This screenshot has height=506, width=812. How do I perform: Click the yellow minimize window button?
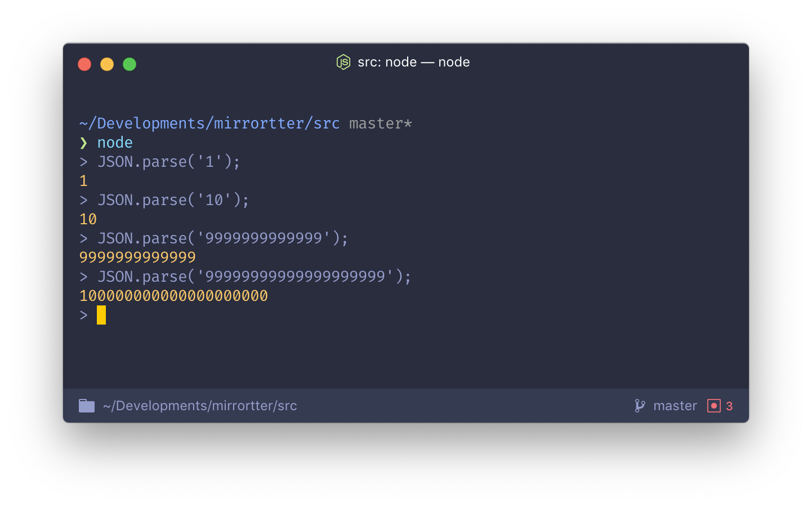click(107, 64)
